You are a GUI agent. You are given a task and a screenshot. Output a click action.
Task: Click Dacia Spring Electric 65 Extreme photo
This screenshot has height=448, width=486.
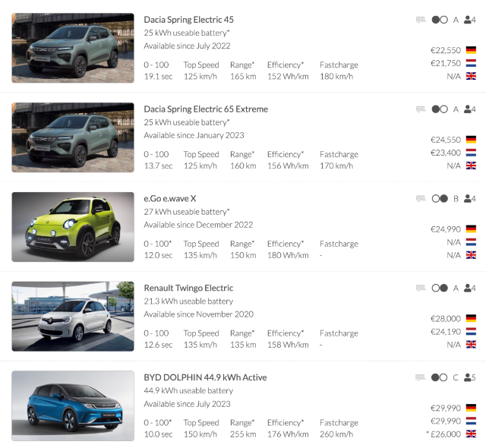click(73, 137)
